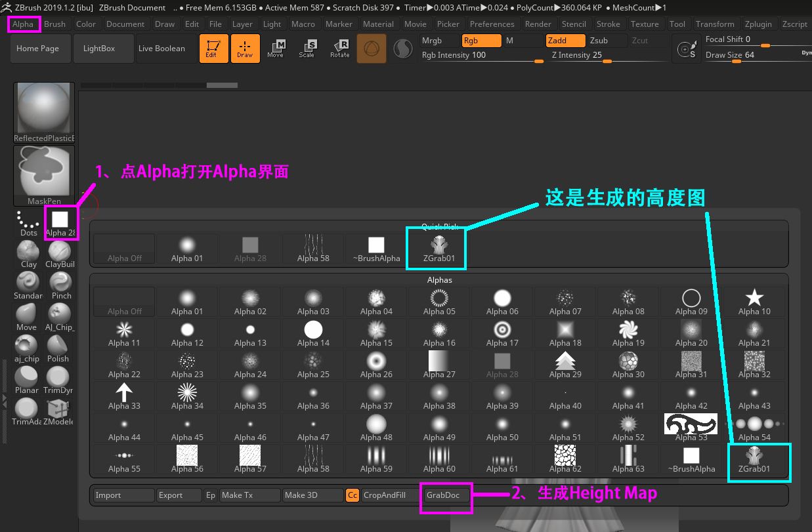Click the Gizmo 3D sphere icon
Image resolution: width=812 pixels, height=532 pixels.
372,49
